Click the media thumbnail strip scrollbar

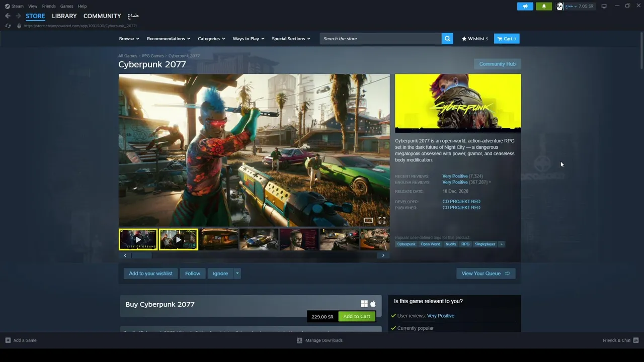[x=142, y=255]
